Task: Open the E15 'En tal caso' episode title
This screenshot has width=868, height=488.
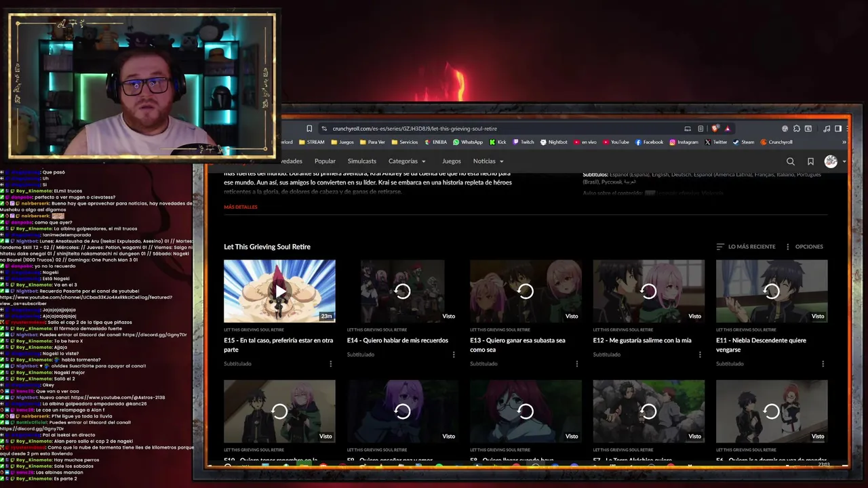Action: 279,345
